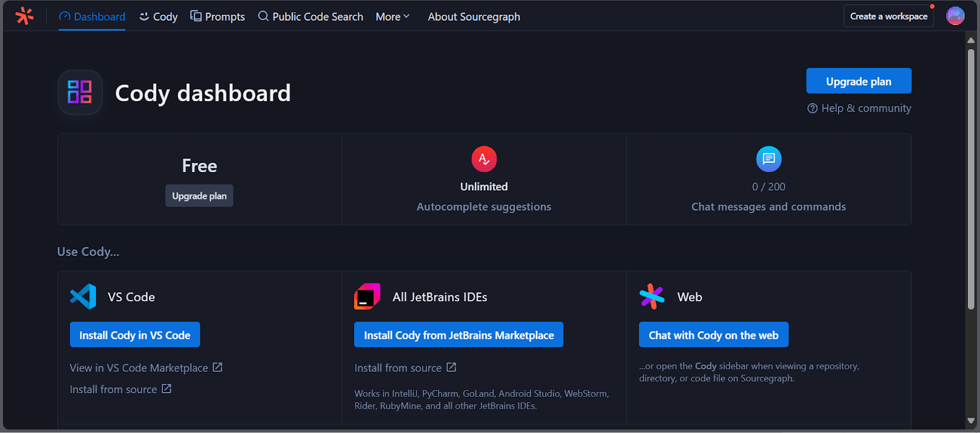Click Install Cody from JetBrains Marketplace

tap(459, 335)
